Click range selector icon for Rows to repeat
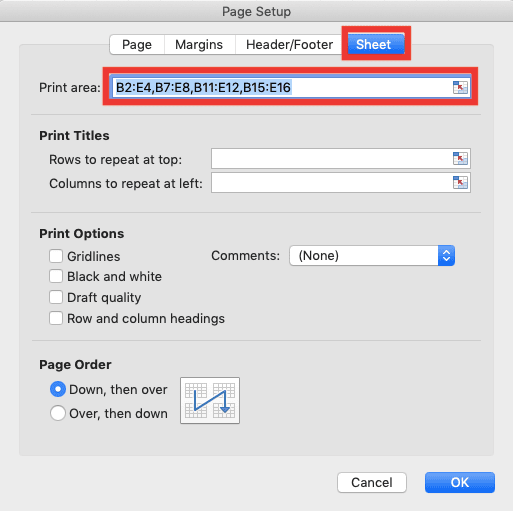This screenshot has width=513, height=511. pos(460,158)
